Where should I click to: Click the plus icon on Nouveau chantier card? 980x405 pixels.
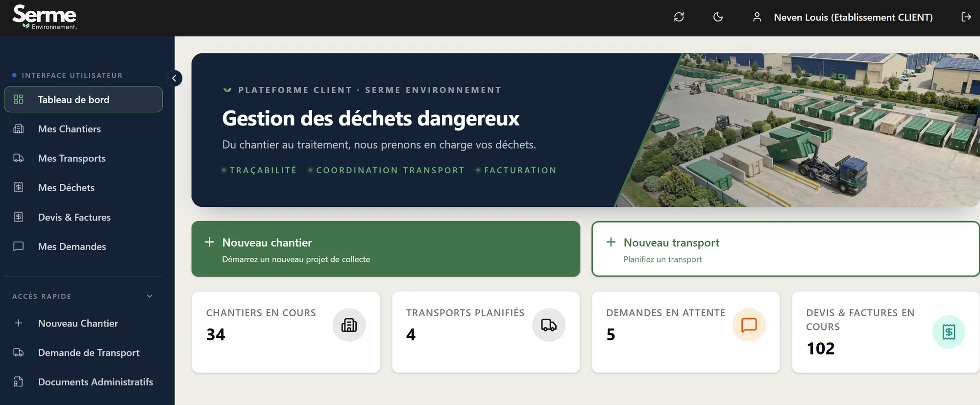click(x=210, y=242)
